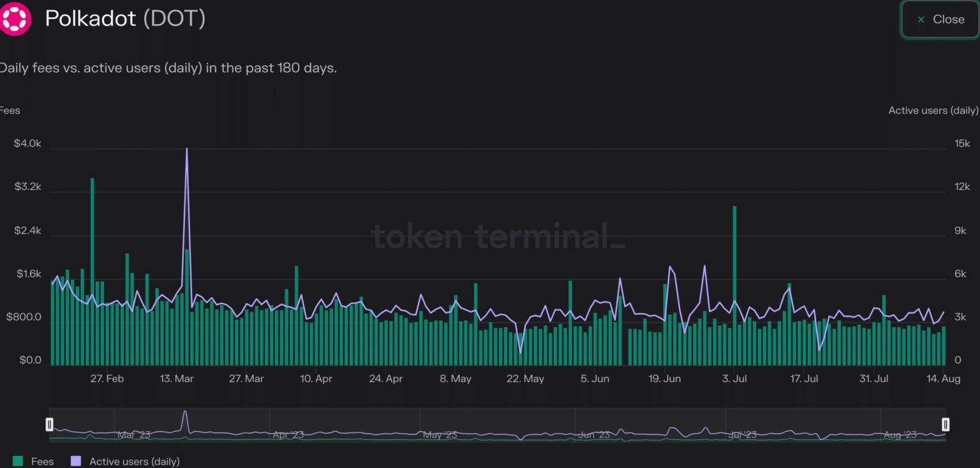980x468 pixels.
Task: Grab the left range navigator handle
Action: 49,425
